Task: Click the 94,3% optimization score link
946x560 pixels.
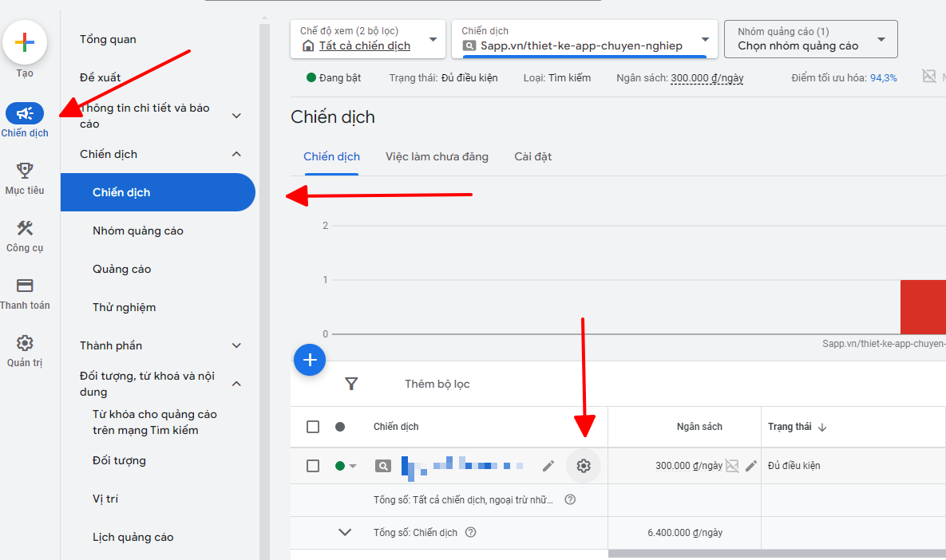Action: tap(883, 77)
